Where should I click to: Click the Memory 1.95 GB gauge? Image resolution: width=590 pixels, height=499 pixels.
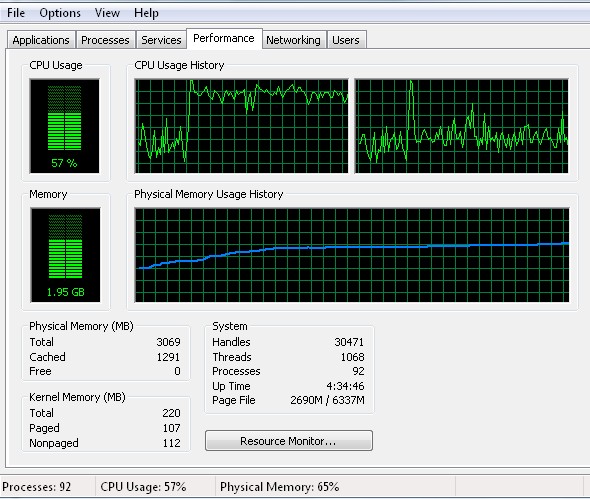(65, 255)
